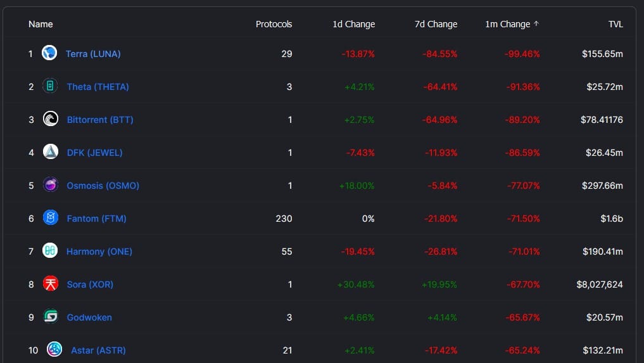Viewport: 644px width, 363px height.
Task: Sort table by Name column header
Action: pos(41,24)
